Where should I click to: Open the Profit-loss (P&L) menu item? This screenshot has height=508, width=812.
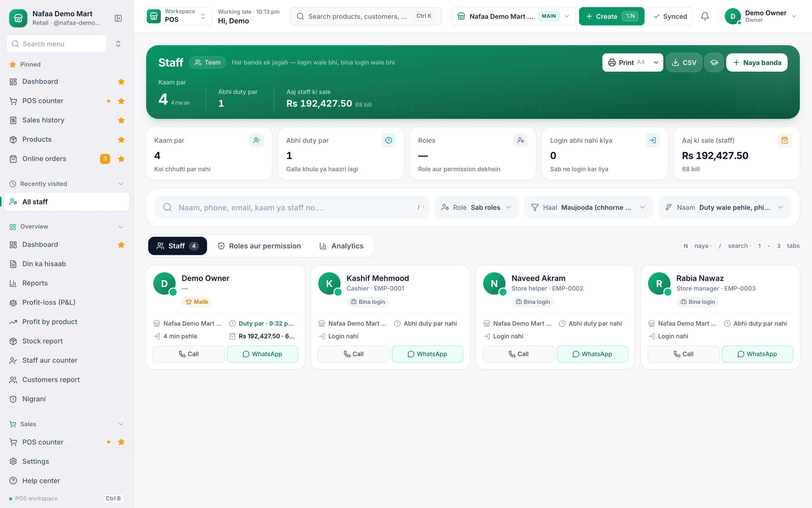pos(66,302)
